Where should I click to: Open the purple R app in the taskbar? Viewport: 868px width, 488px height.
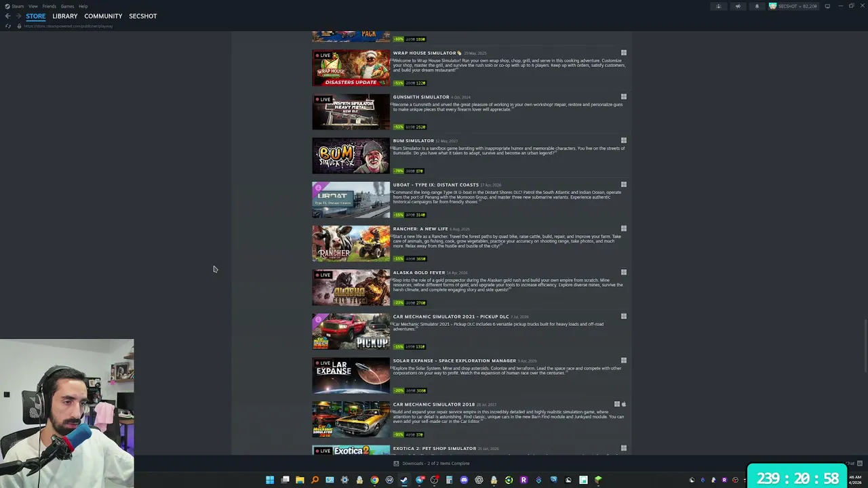click(524, 480)
